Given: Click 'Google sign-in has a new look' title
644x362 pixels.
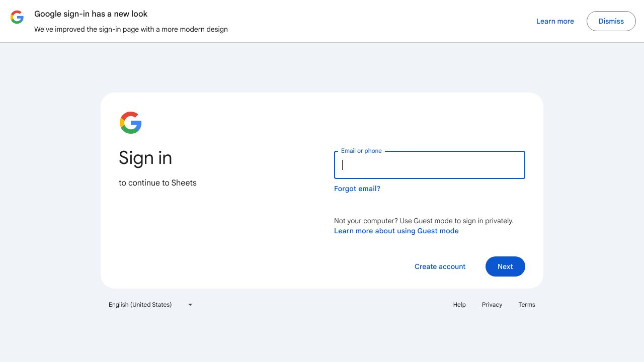Looking at the screenshot, I should [91, 14].
